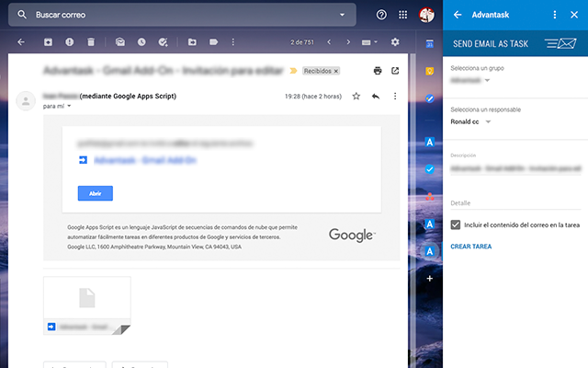Open Google Keep in side panel
This screenshot has height=368, width=588.
[x=430, y=71]
